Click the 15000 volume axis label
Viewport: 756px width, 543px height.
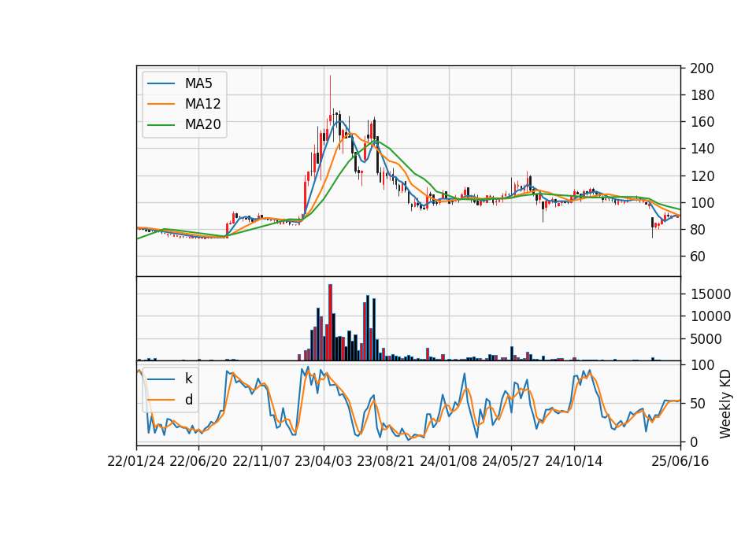click(x=710, y=294)
